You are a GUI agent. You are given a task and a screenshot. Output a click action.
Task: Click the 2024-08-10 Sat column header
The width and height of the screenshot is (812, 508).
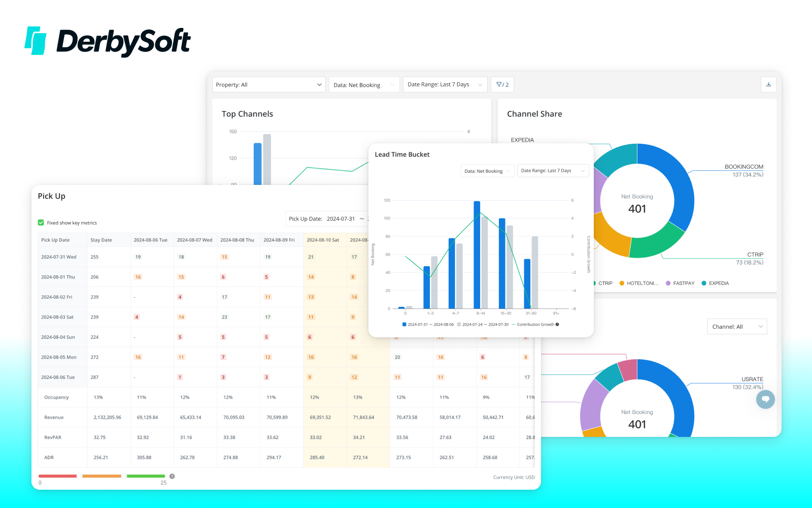point(323,240)
